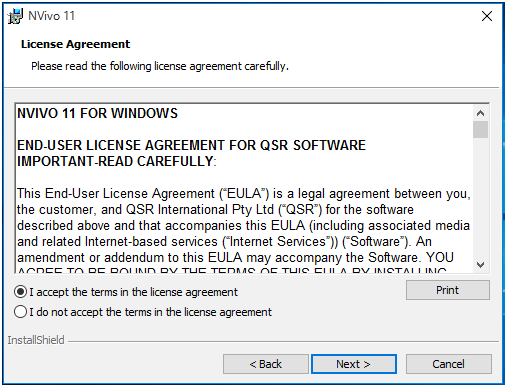Click the empty scrollbar track below the thumb
Image resolution: width=507 pixels, height=387 pixels.
[x=480, y=198]
